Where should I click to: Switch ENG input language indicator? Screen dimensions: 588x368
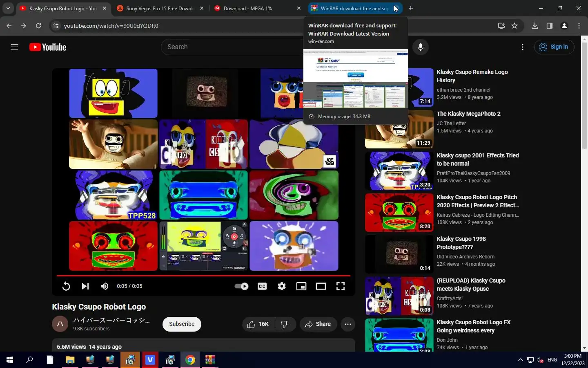click(552, 360)
